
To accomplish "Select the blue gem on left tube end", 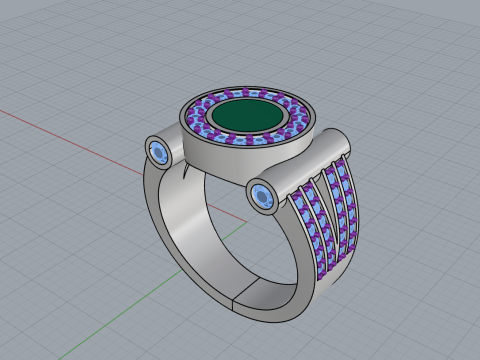I will [159, 154].
